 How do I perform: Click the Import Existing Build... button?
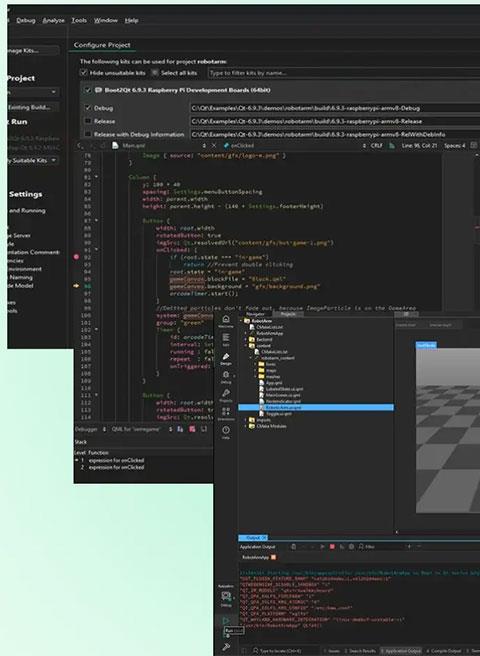[x=33, y=107]
